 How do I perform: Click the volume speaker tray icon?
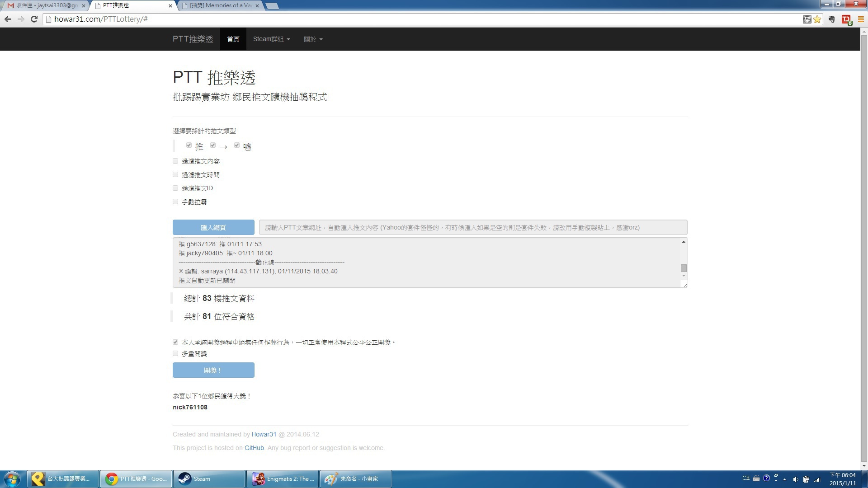[795, 479]
